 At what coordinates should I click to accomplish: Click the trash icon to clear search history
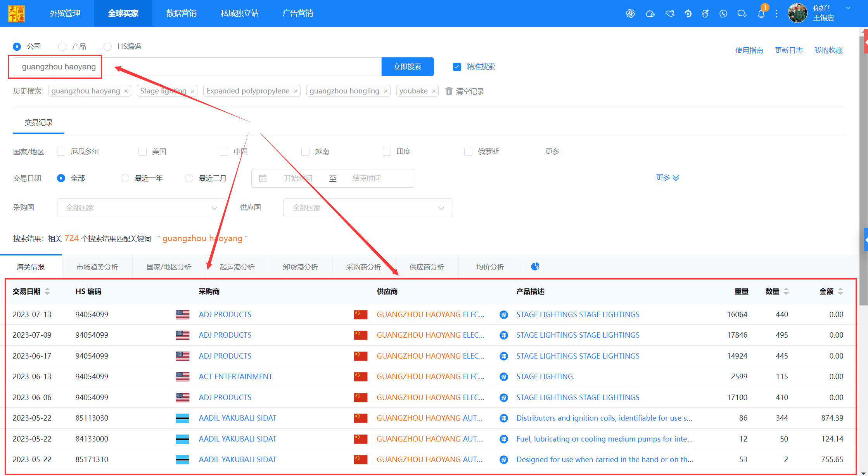pyautogui.click(x=449, y=91)
